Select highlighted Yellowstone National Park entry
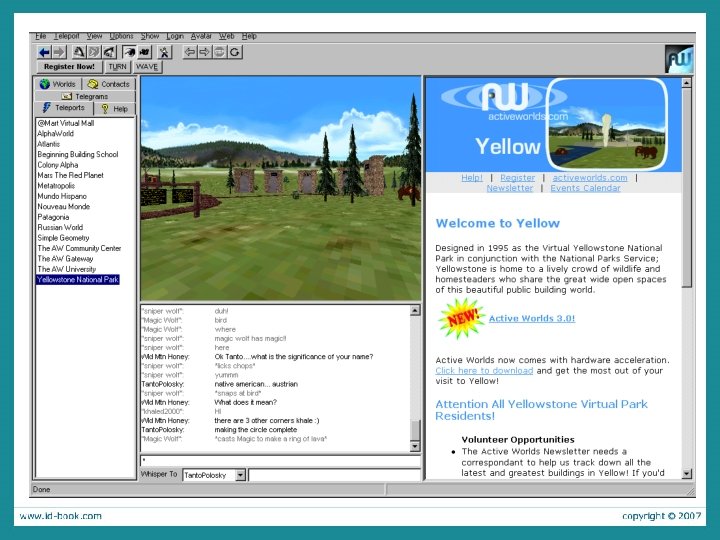The width and height of the screenshot is (720, 540). (78, 280)
